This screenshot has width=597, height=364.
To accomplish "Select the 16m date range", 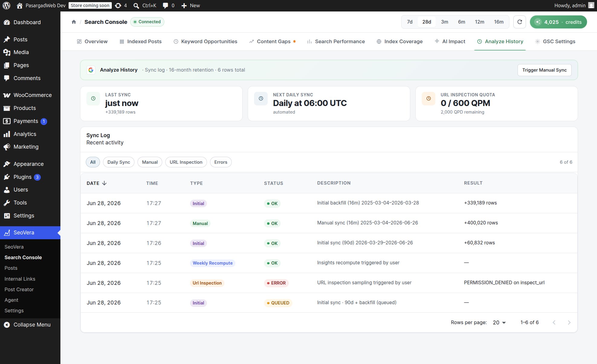I will 499,22.
